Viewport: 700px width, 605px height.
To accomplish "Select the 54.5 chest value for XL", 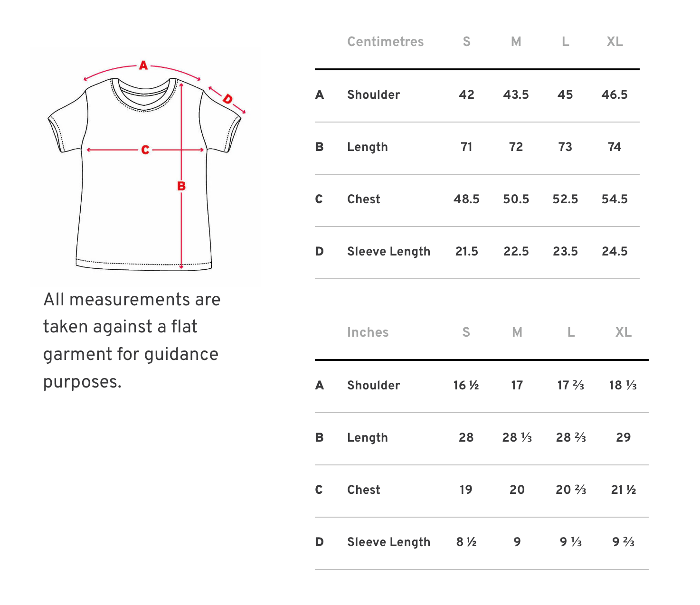I will [x=615, y=199].
